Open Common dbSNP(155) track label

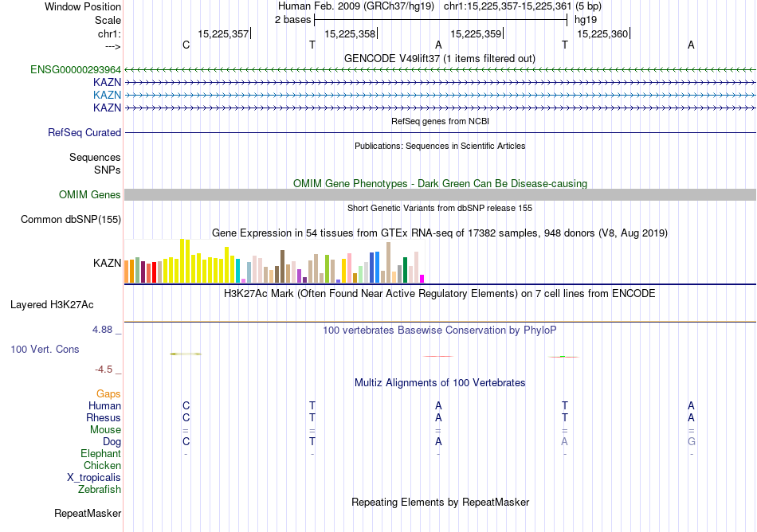click(71, 220)
